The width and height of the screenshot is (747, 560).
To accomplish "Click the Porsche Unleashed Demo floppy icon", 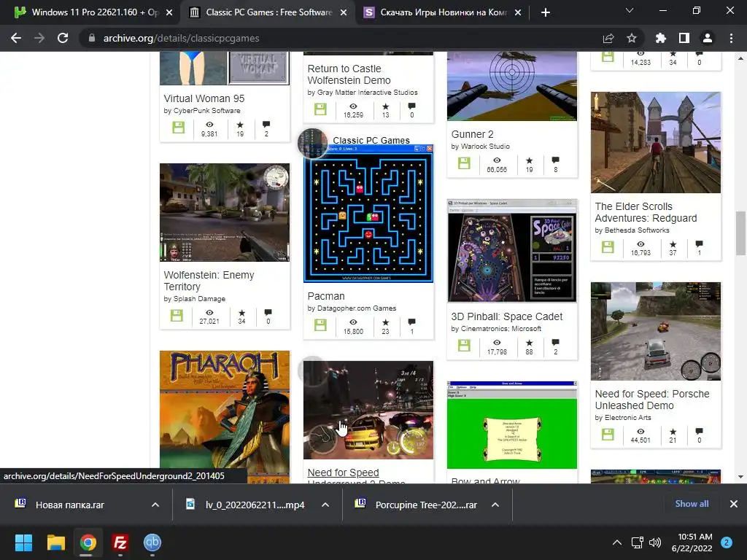I will pyautogui.click(x=608, y=435).
